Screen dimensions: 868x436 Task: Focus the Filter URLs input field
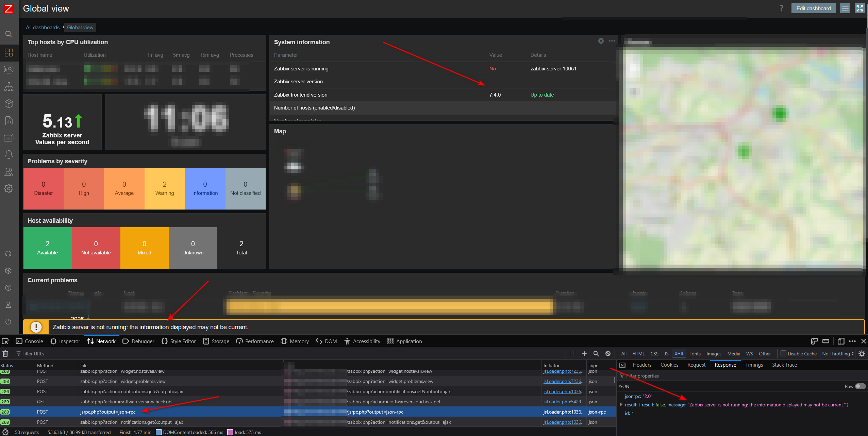tap(289, 354)
